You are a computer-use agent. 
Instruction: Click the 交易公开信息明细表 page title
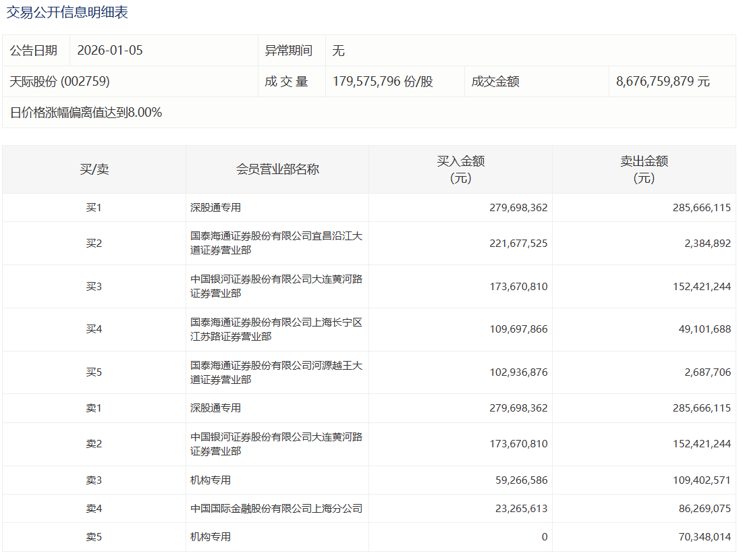[x=67, y=12]
